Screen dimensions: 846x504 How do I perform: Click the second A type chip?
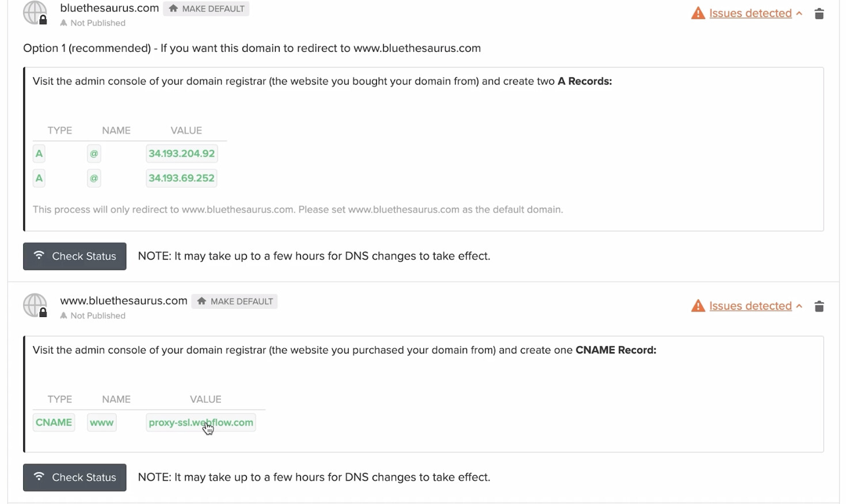[x=39, y=178]
